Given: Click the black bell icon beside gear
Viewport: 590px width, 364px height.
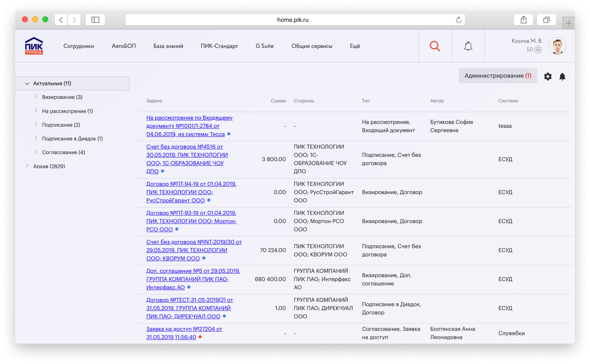Looking at the screenshot, I should [562, 76].
